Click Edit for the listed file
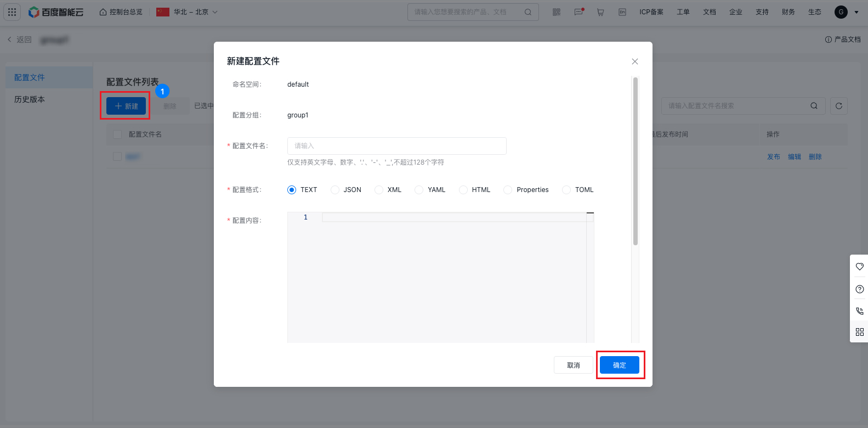868x428 pixels. [795, 157]
